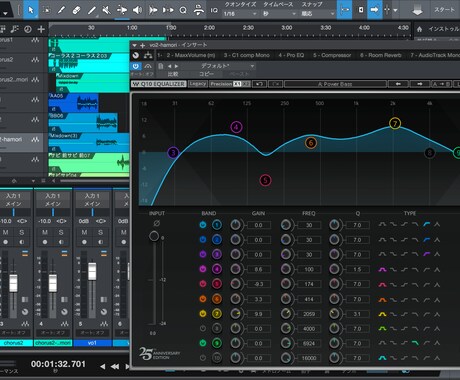
Task: Select bell filter type for band 7
Action: click(x=382, y=314)
